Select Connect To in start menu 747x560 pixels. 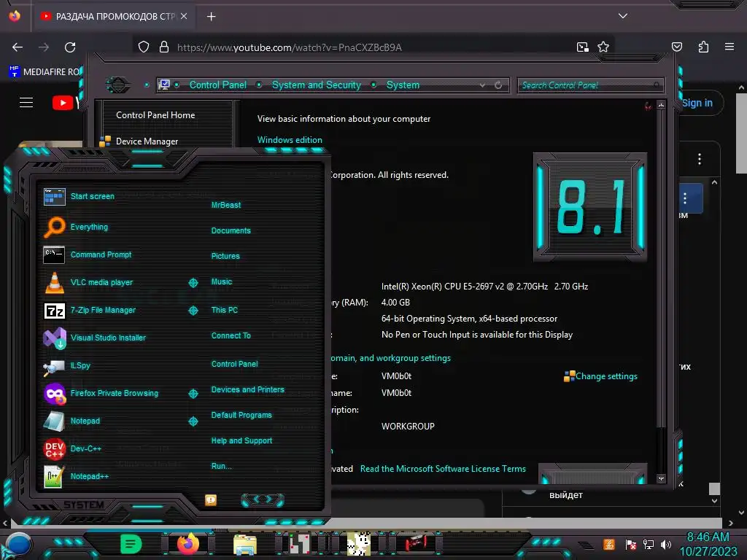click(231, 335)
